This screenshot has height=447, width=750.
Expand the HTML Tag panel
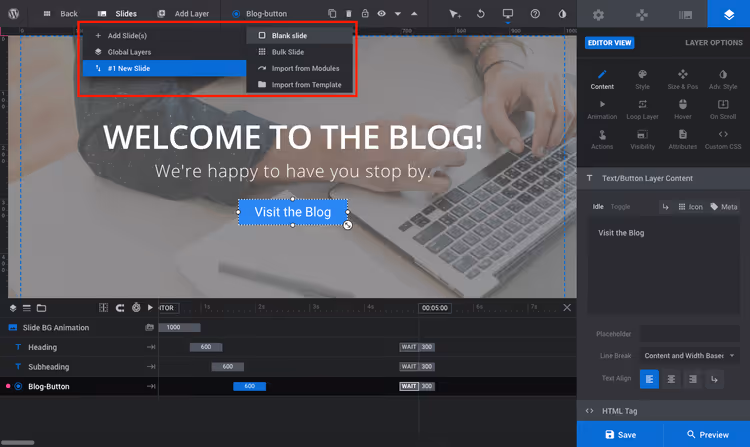(663, 411)
